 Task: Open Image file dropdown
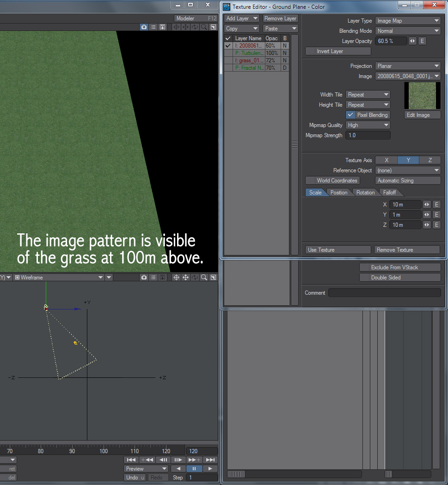(x=408, y=76)
